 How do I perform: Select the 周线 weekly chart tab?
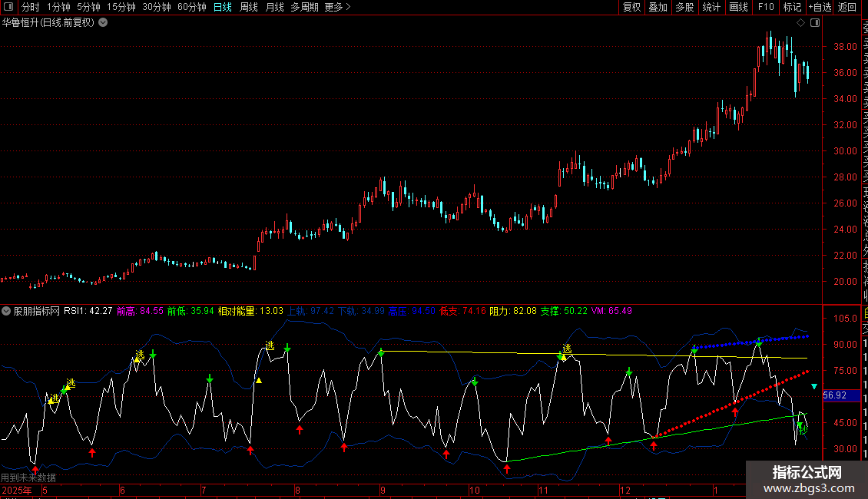pos(248,7)
